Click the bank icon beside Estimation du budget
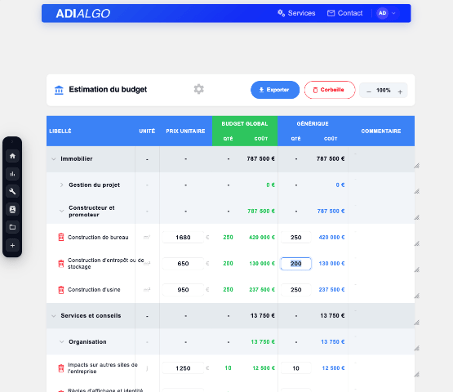Viewport: 453px width, 392px height. [x=59, y=90]
